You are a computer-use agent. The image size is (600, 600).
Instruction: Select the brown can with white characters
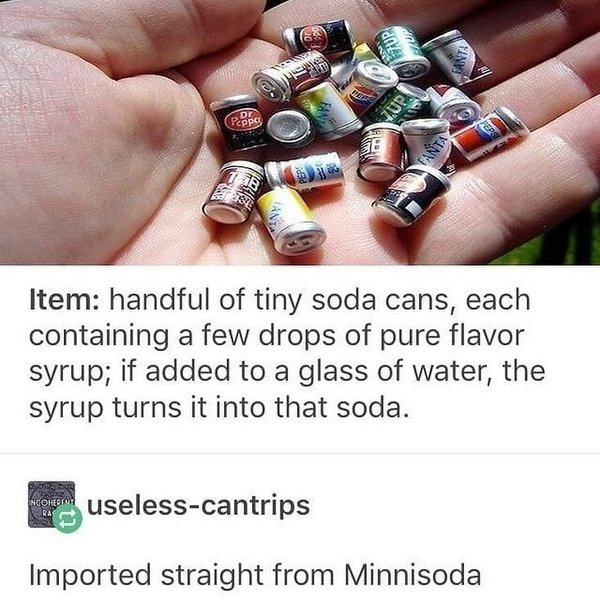pyautogui.click(x=233, y=191)
